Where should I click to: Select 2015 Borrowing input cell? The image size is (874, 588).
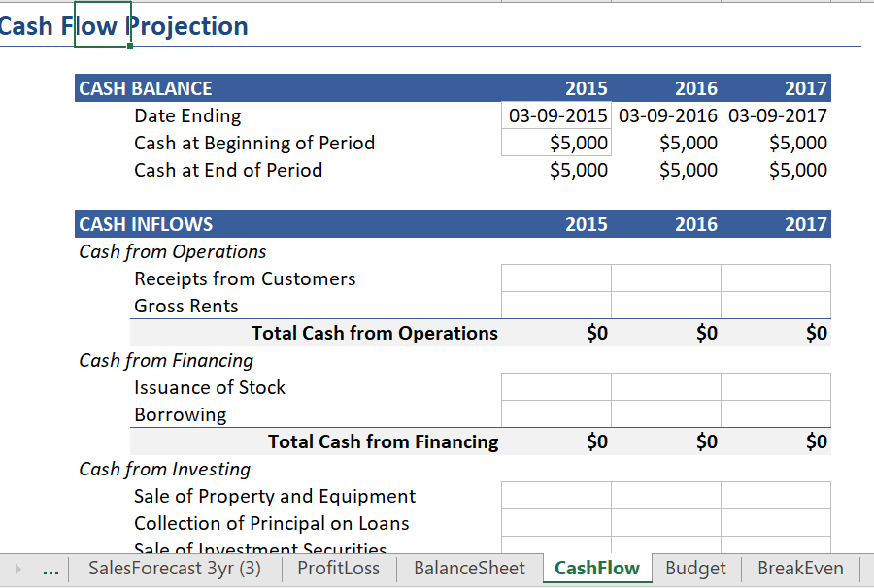click(x=556, y=414)
